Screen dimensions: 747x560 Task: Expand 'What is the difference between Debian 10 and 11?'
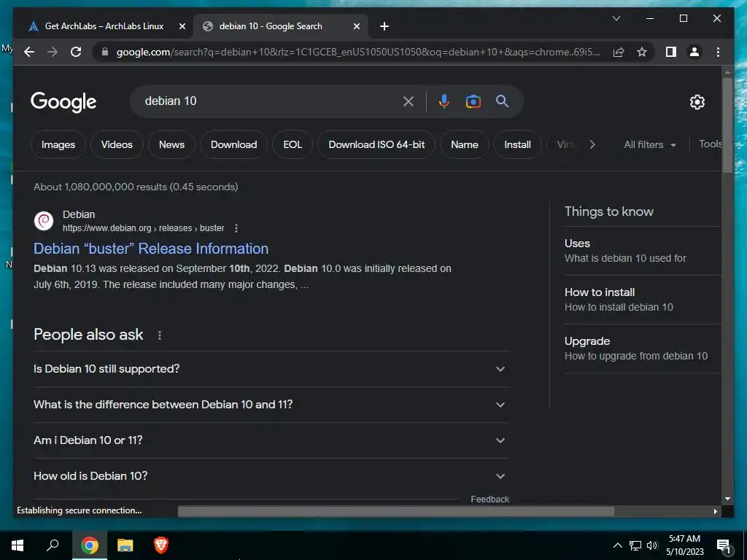[271, 404]
